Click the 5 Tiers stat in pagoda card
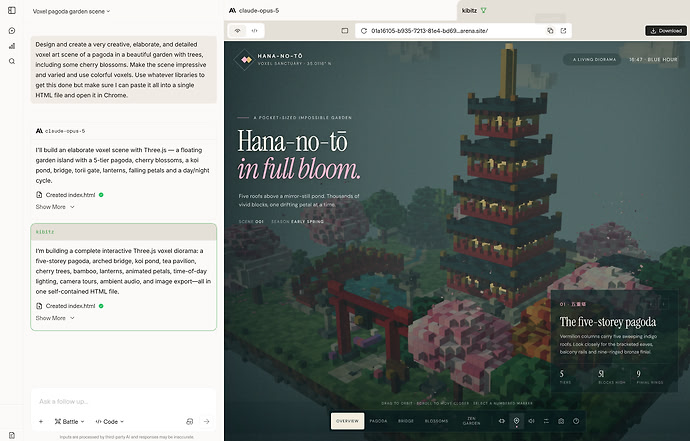 tap(565, 377)
